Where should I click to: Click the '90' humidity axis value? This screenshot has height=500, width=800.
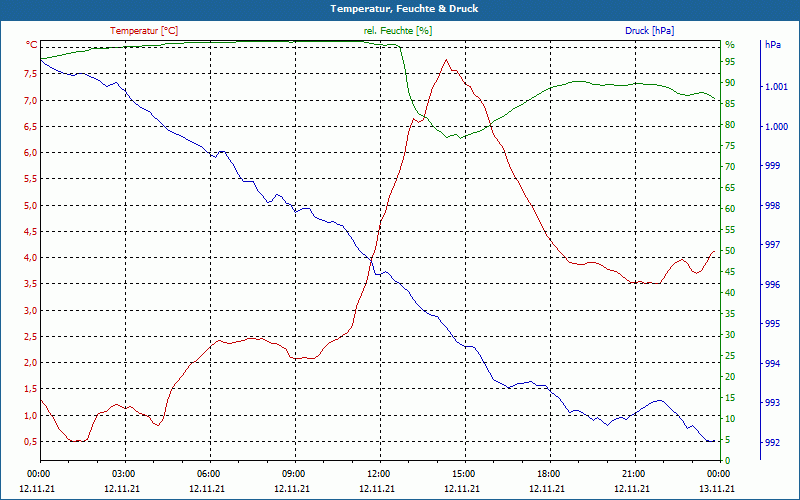pos(730,83)
